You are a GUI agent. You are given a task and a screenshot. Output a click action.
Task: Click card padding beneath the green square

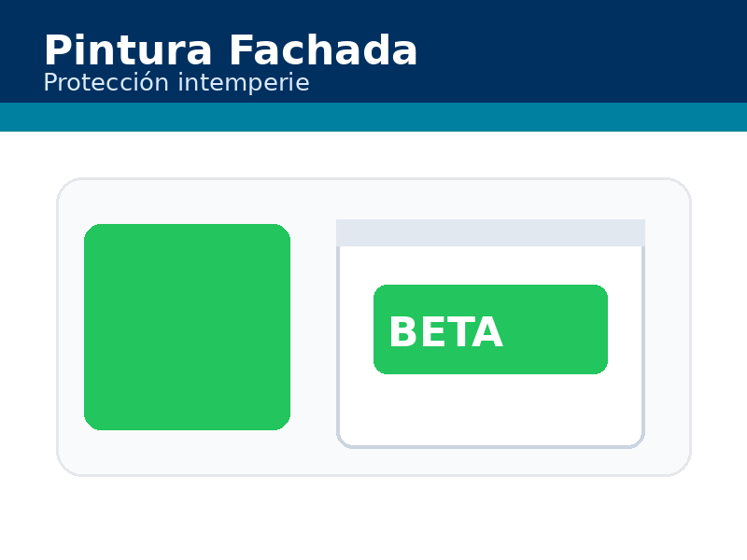point(187,452)
